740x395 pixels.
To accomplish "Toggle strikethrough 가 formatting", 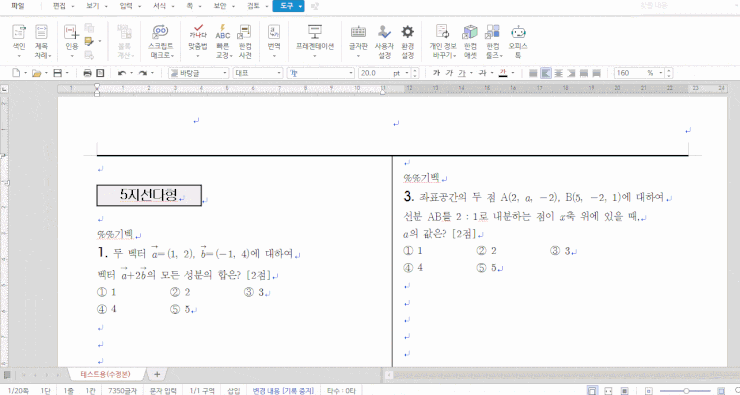I will pos(482,73).
